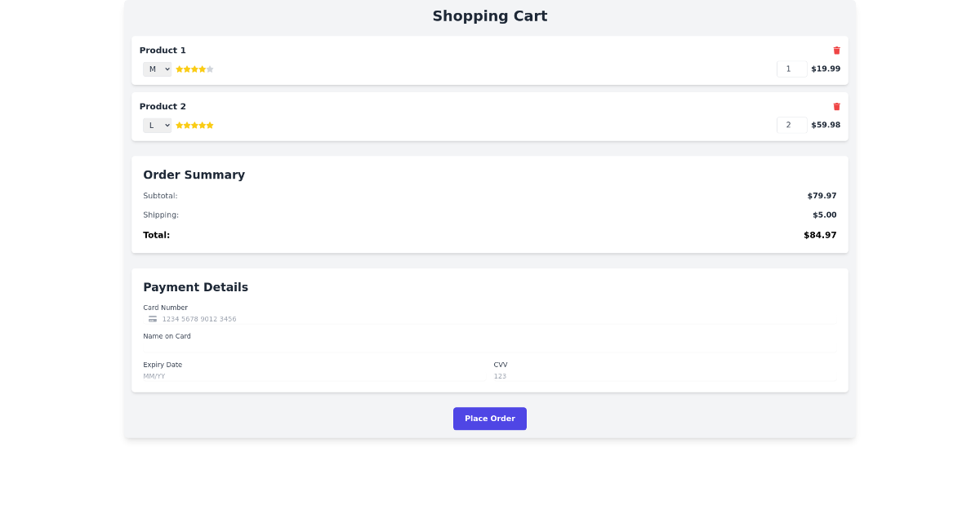Screen dimensions: 980x514
Task: Click the Place Order button
Action: tap(490, 418)
